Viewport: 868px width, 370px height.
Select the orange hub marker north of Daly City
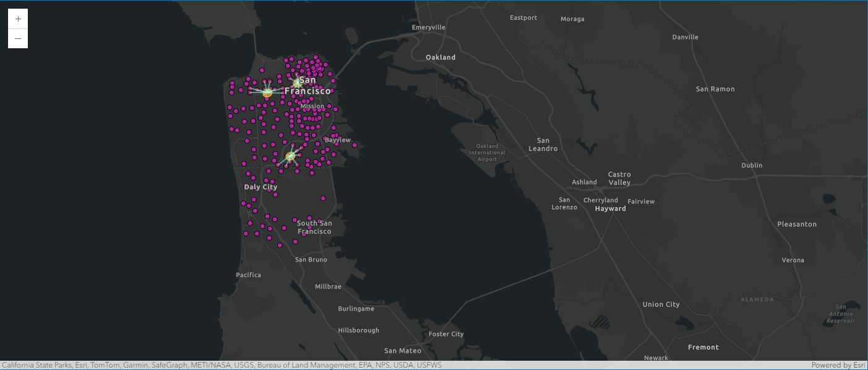[x=291, y=156]
